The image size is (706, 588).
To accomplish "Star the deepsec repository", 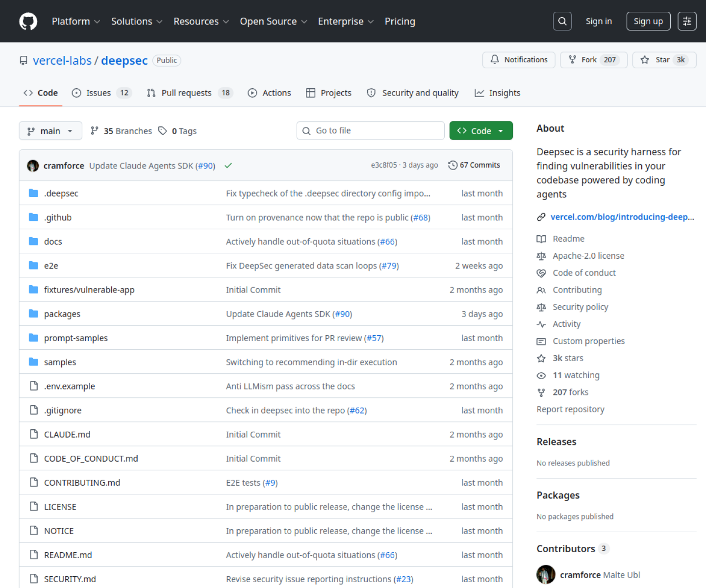I will coord(664,60).
